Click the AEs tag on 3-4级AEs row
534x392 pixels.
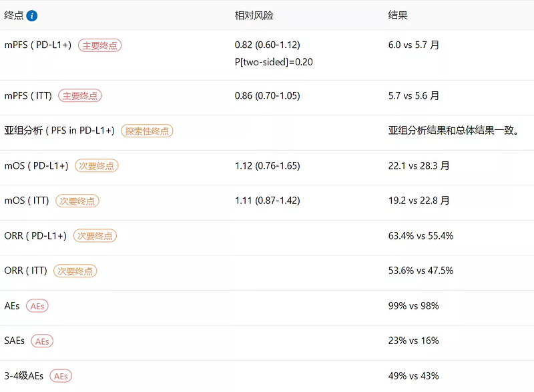pos(61,376)
